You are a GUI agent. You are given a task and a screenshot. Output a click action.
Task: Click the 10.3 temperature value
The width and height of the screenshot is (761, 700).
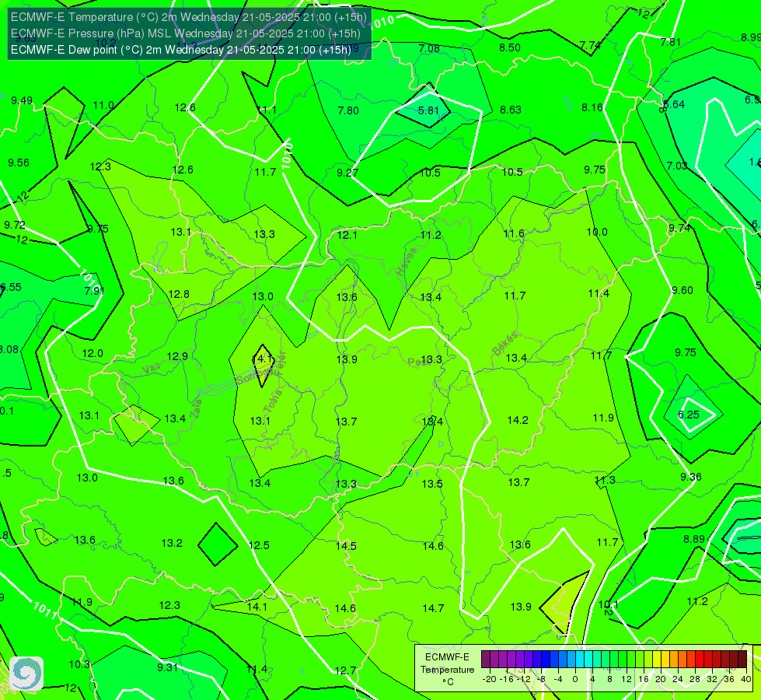click(79, 664)
